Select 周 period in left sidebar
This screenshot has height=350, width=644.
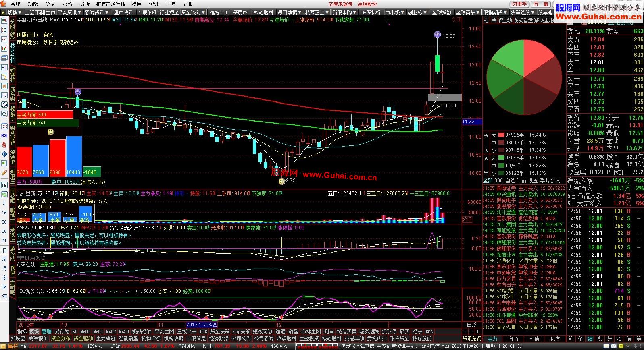pos(4,259)
